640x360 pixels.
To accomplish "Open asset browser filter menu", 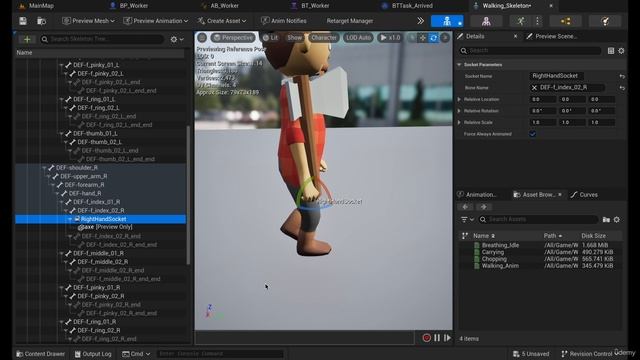I will coord(467,220).
